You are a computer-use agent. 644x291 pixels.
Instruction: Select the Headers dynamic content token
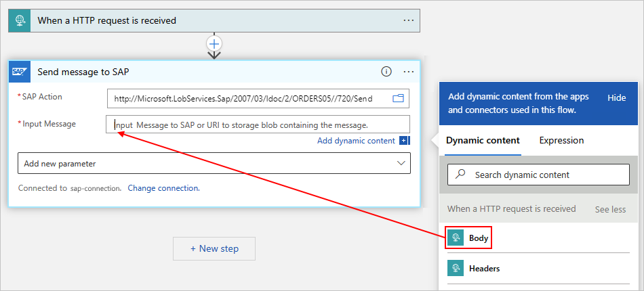[538, 269]
